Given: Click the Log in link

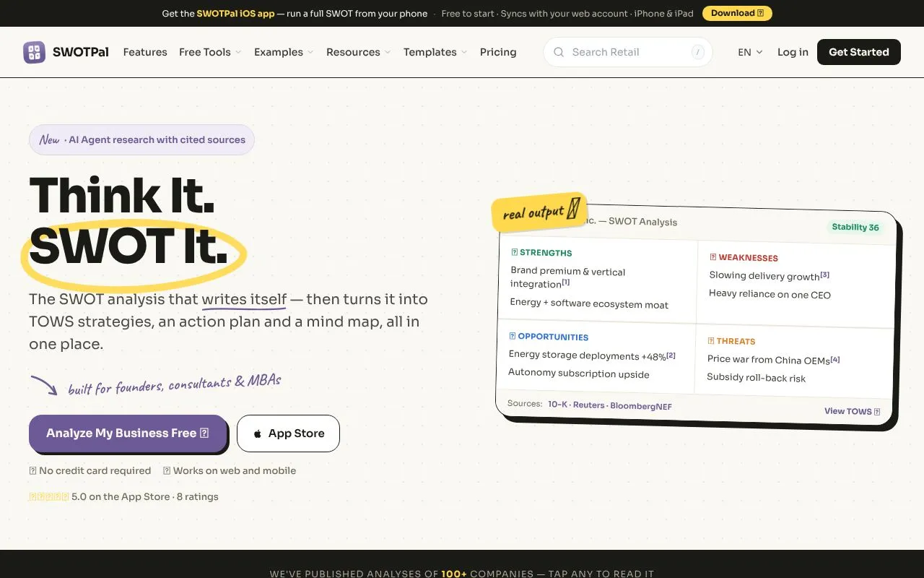Looking at the screenshot, I should click(793, 52).
